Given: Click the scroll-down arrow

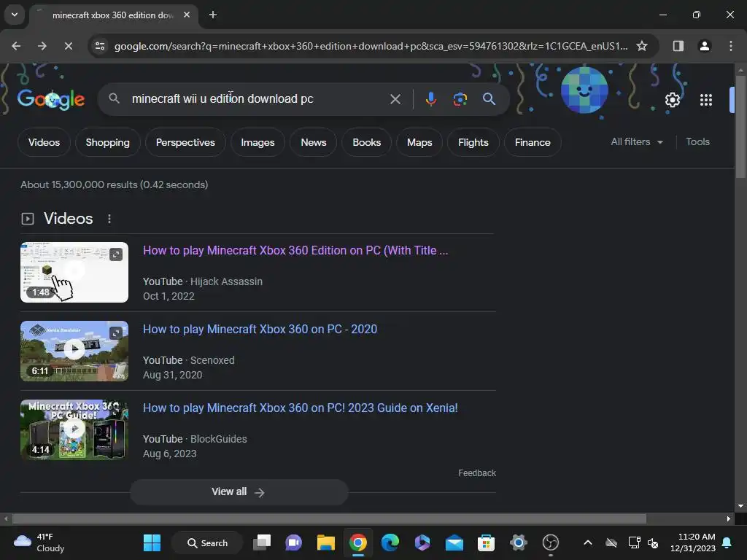Looking at the screenshot, I should click(740, 506).
